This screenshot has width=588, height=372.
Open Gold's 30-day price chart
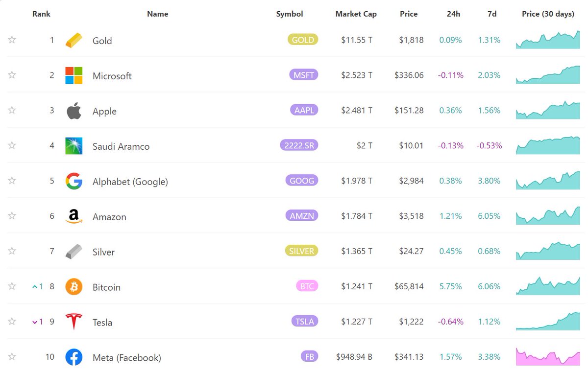pyautogui.click(x=548, y=40)
